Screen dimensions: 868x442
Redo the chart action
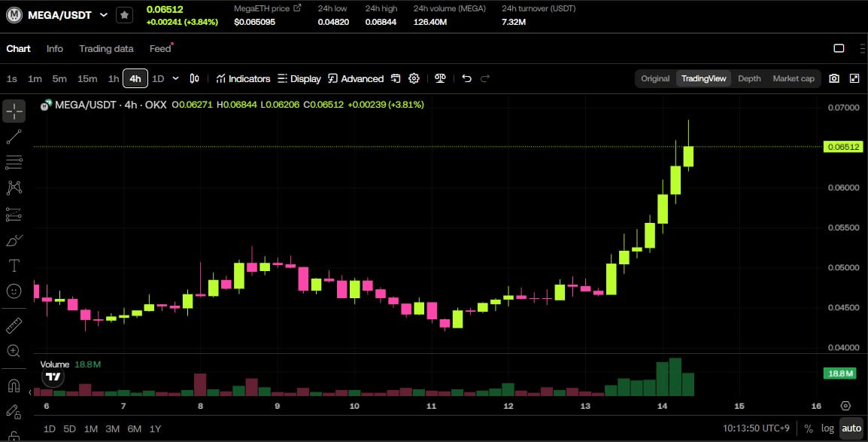click(x=485, y=78)
